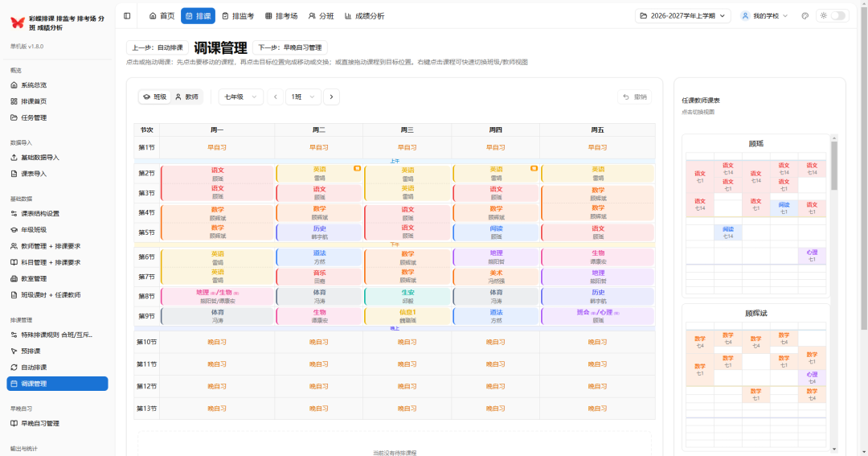Screen dimensions: 868x456
Task: Go to previous class with left chevron
Action: point(275,97)
